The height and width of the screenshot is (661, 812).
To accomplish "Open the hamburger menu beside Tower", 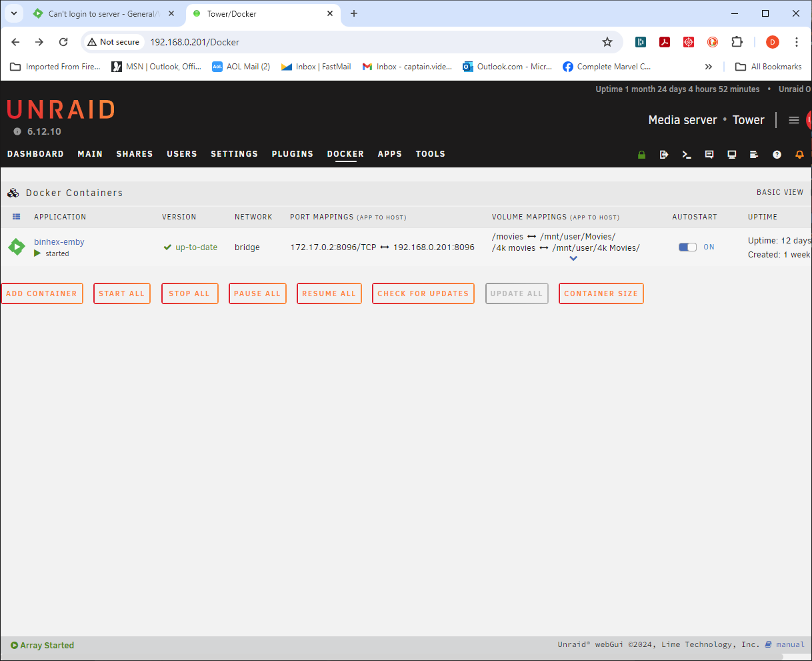I will [x=794, y=120].
